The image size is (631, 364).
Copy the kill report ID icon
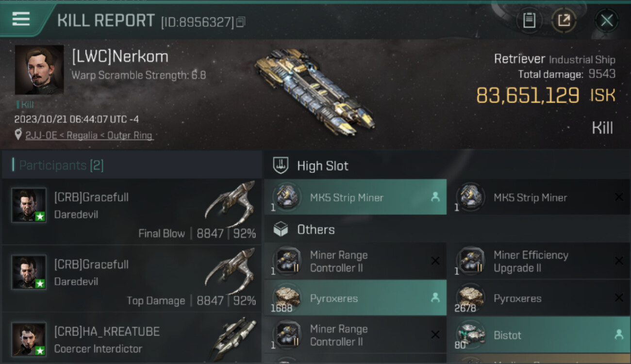(x=241, y=22)
